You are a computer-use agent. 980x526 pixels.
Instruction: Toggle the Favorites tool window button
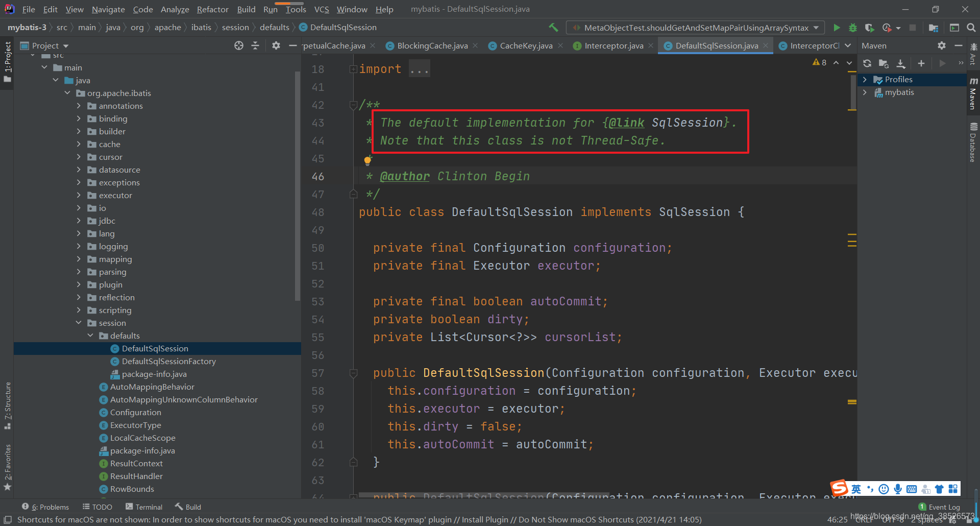[7, 467]
